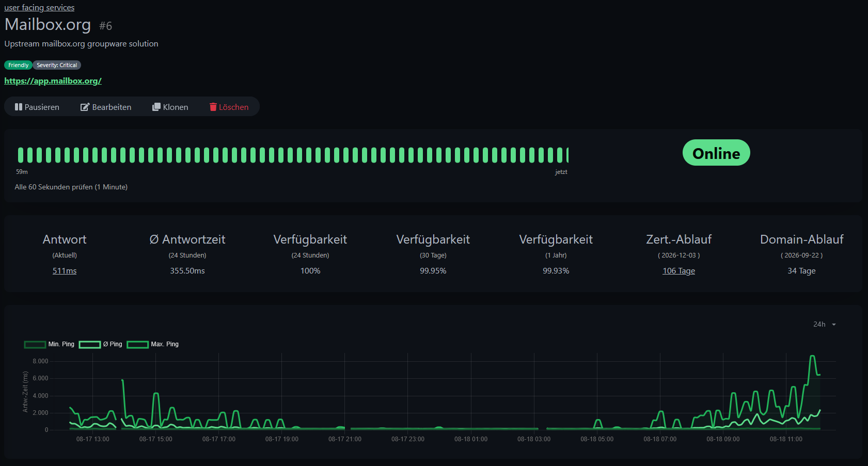Click the 100% availability value
Image resolution: width=868 pixels, height=466 pixels.
pyautogui.click(x=310, y=271)
